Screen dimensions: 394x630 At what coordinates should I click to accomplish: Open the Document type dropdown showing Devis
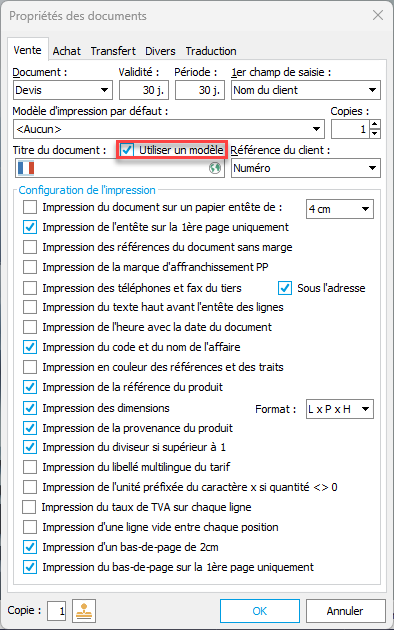[x=63, y=90]
